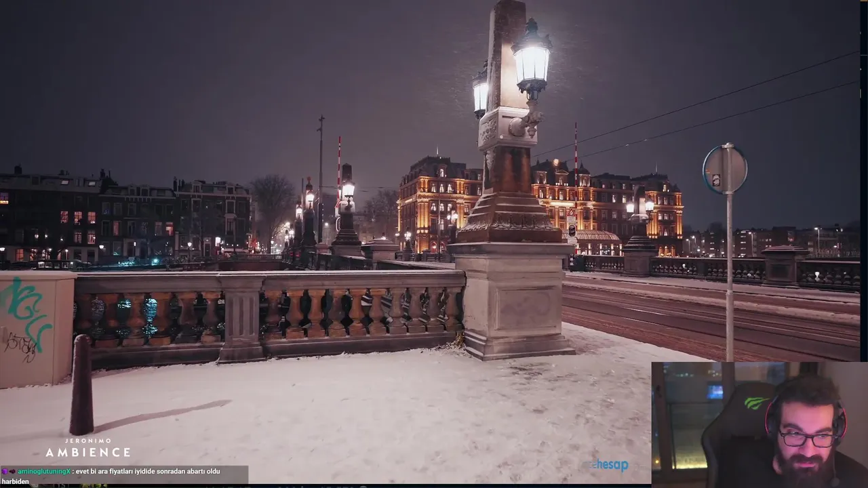Screen dimensions: 868x488
Task: Select chat text "harbiden"
Action: 15,482
